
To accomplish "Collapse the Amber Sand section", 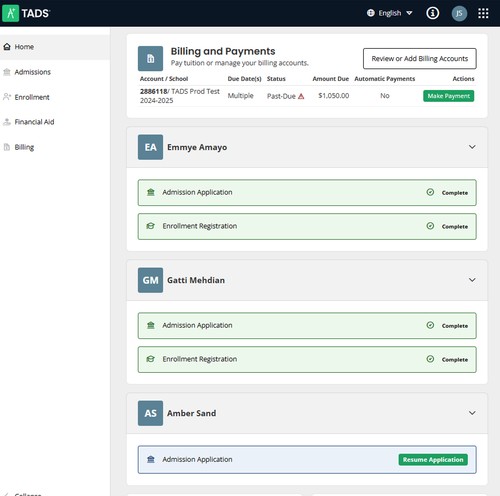I will click(x=472, y=413).
